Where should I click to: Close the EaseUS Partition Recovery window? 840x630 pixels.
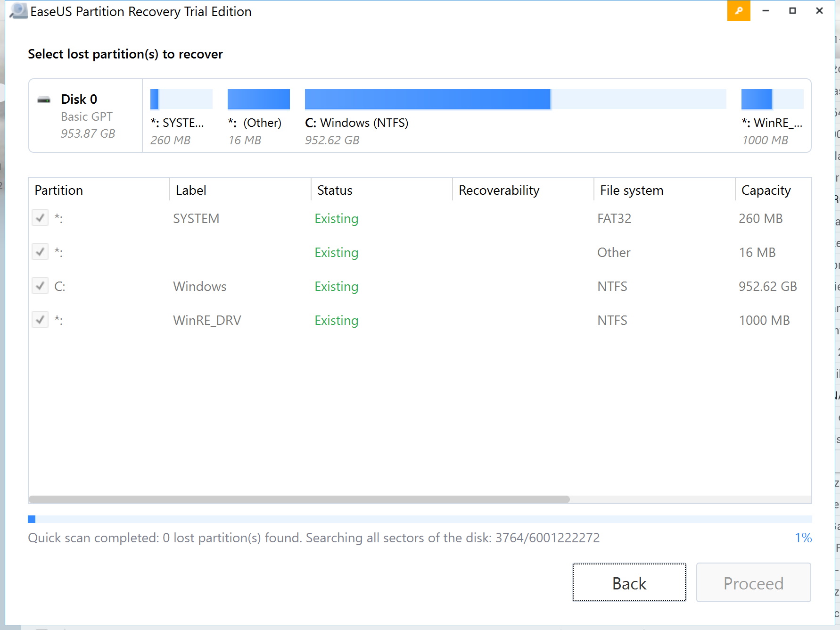coord(819,11)
